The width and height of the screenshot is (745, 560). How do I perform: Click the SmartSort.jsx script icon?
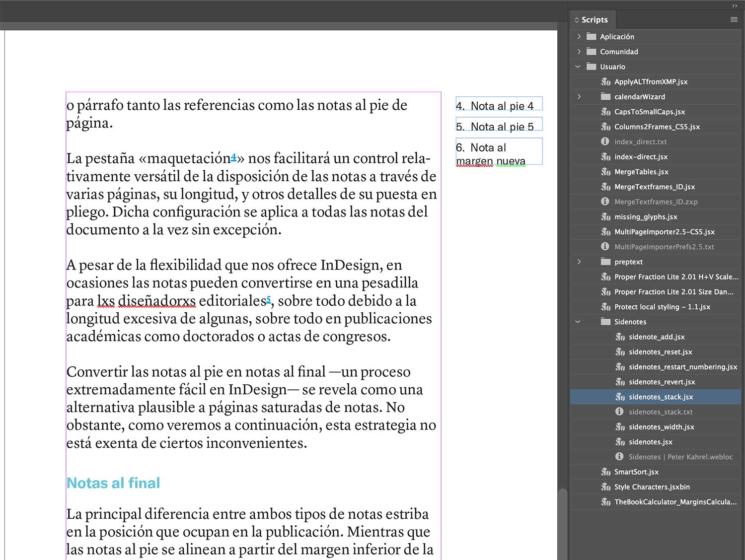pyautogui.click(x=606, y=472)
